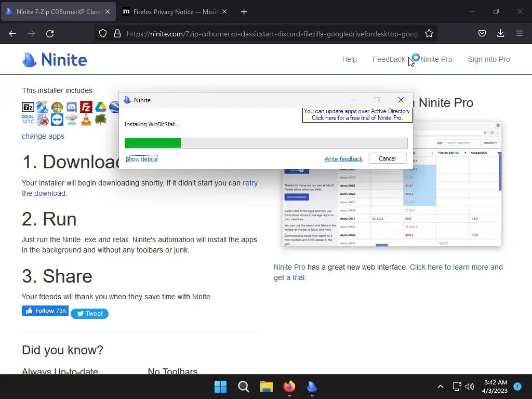This screenshot has height=399, width=532.
Task: Click the installer progress bar
Action: click(266, 143)
